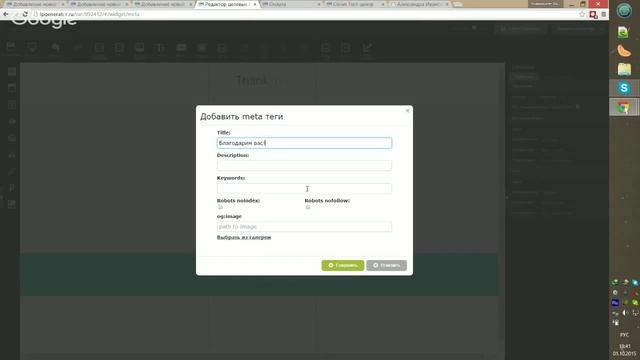Click the orange fruit icon in taskbar
The image size is (640, 360).
[624, 51]
